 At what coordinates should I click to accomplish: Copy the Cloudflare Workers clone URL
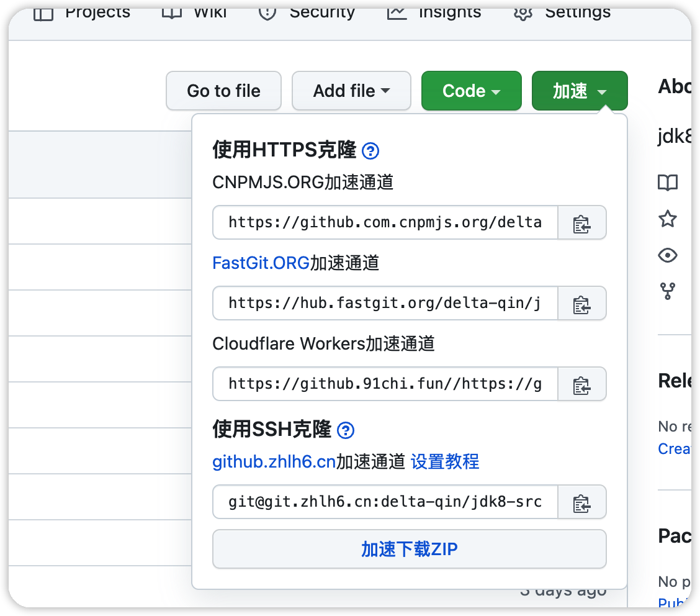pyautogui.click(x=581, y=384)
